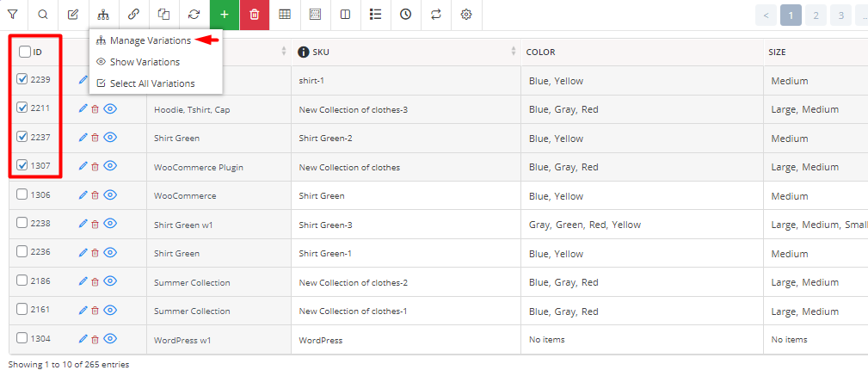Click the eye icon for WordPress w1
The width and height of the screenshot is (868, 370).
point(110,338)
